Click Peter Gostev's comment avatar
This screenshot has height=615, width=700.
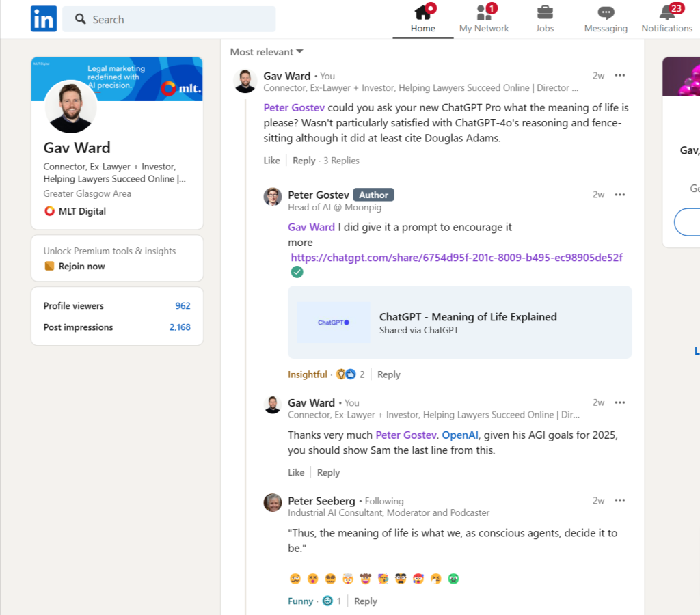pos(272,197)
